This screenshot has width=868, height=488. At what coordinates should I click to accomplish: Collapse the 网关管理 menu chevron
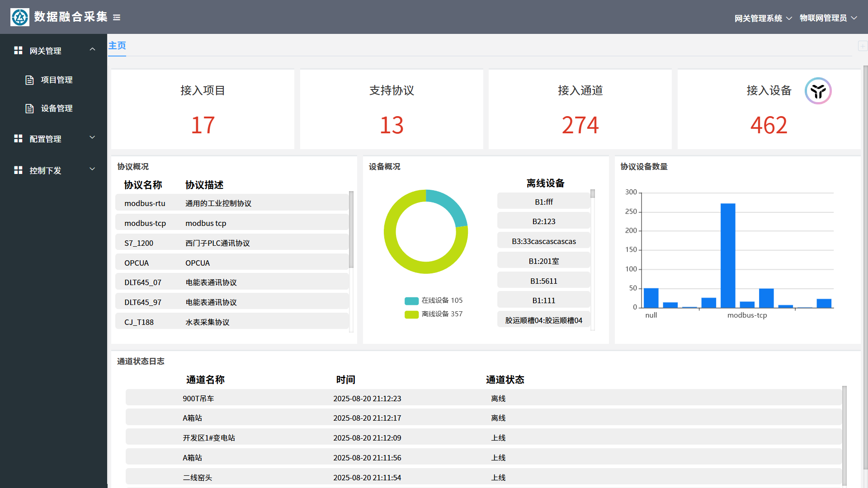pyautogui.click(x=92, y=49)
